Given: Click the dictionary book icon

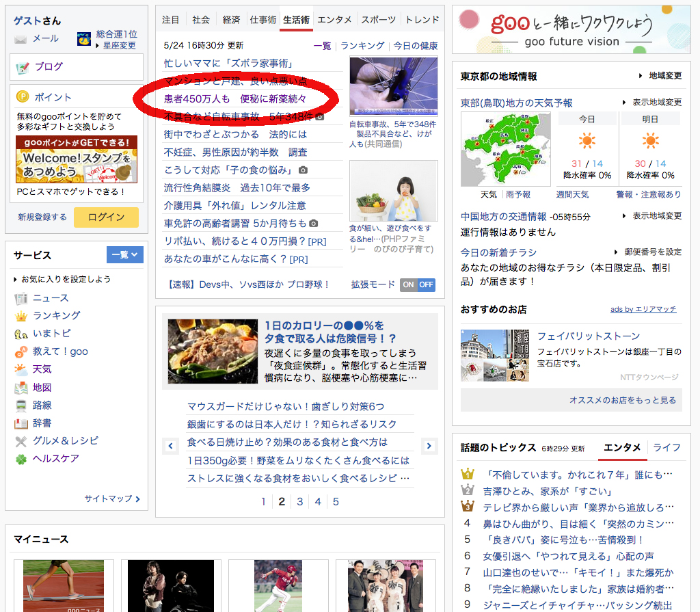Looking at the screenshot, I should [x=21, y=423].
